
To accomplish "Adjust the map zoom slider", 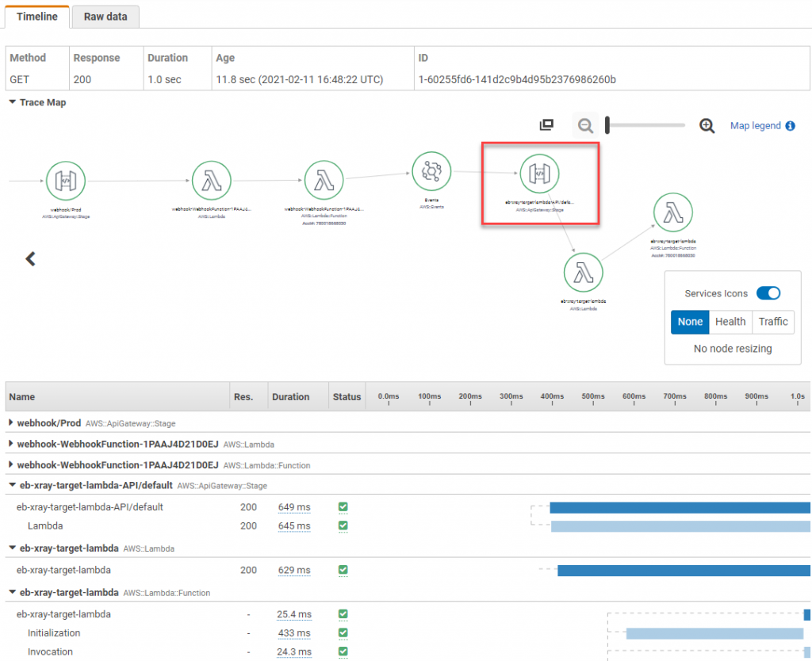I will point(606,124).
